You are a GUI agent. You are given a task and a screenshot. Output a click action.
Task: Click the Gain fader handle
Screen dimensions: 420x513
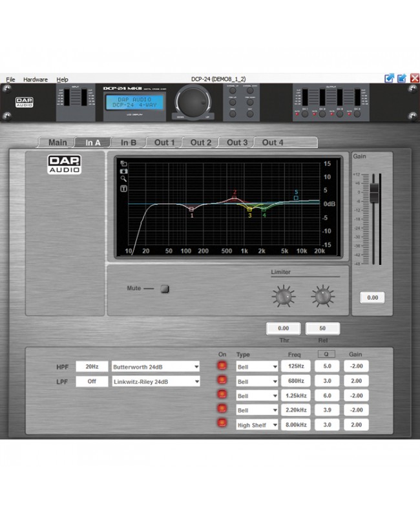click(x=374, y=193)
